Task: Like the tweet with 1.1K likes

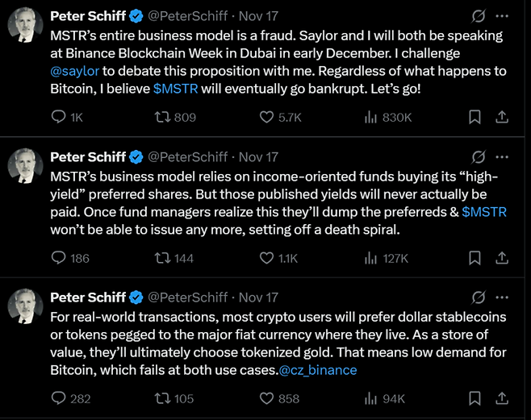Action: tap(266, 258)
